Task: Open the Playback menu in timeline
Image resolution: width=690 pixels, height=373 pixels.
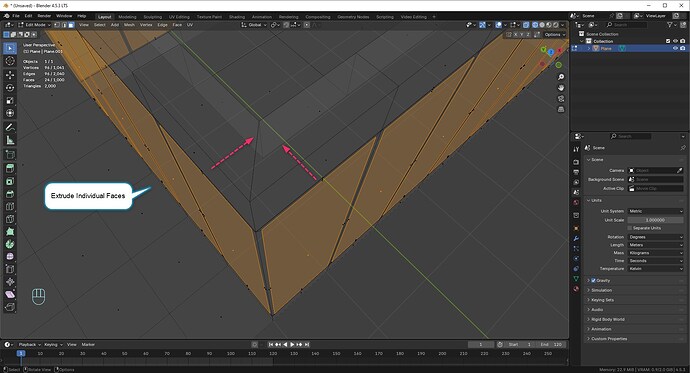Action: tap(29, 344)
